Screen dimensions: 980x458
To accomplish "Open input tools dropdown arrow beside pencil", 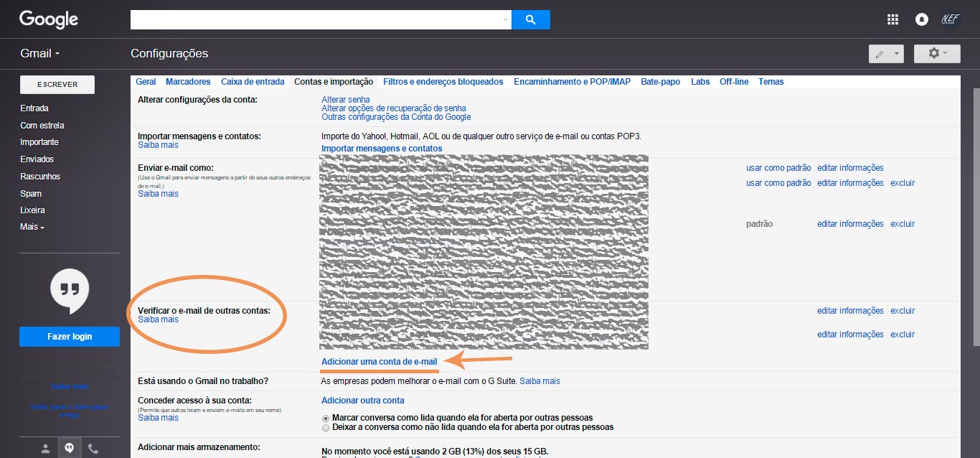I will pos(897,54).
